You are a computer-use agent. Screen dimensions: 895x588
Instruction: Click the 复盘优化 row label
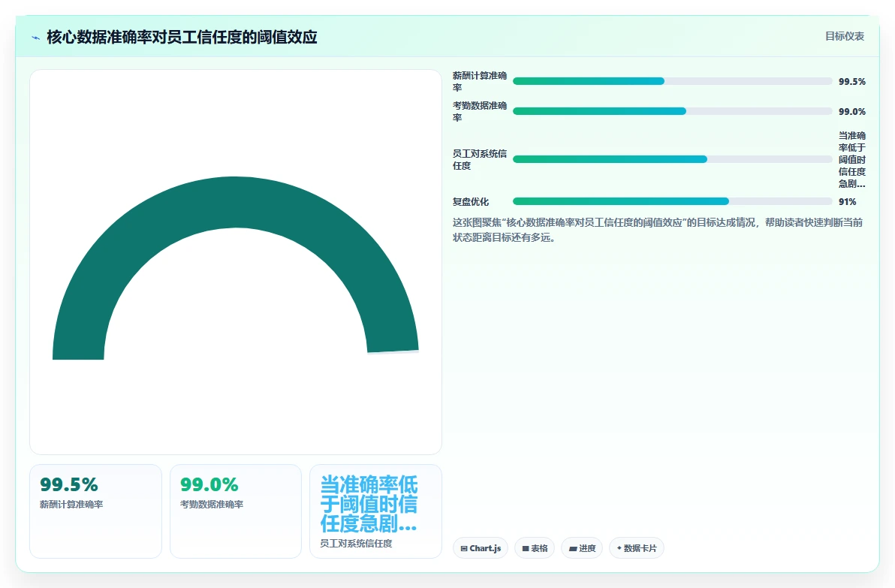tap(471, 202)
